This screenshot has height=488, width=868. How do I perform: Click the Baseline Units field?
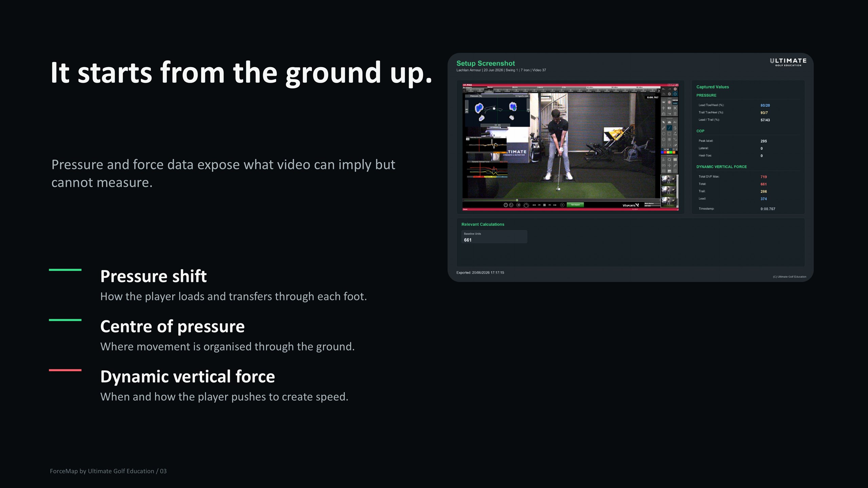(x=494, y=237)
